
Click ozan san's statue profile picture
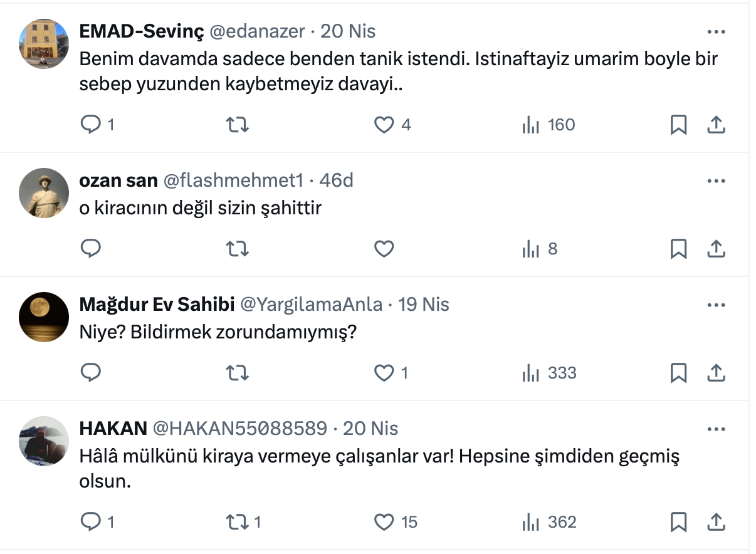(44, 193)
